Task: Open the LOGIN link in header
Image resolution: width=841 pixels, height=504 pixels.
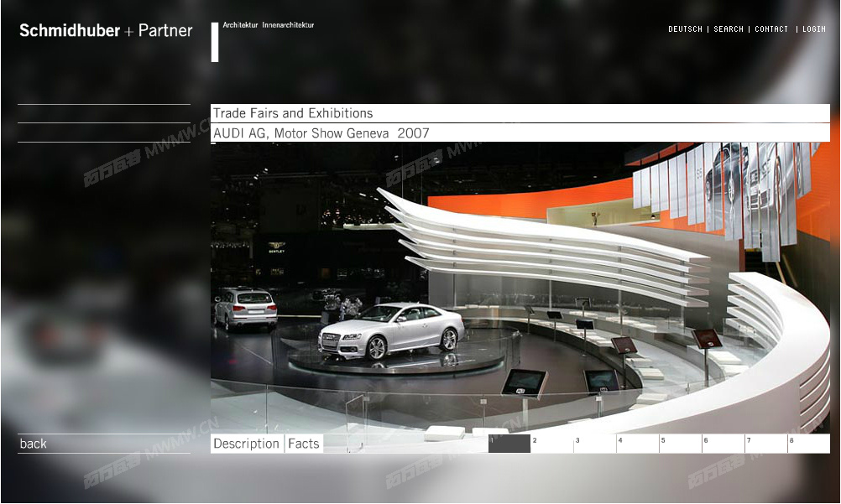Action: click(813, 29)
